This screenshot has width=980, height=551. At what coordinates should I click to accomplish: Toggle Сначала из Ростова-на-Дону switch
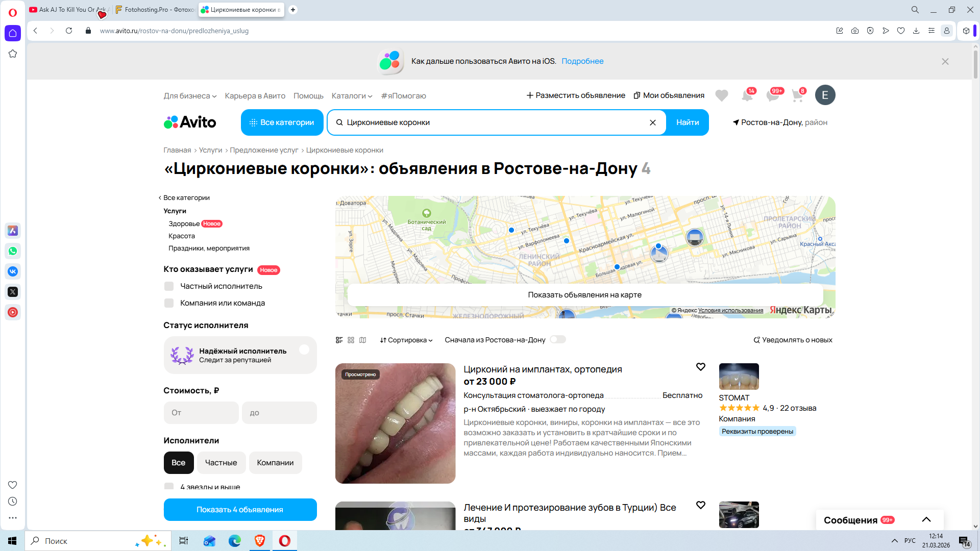[557, 340]
